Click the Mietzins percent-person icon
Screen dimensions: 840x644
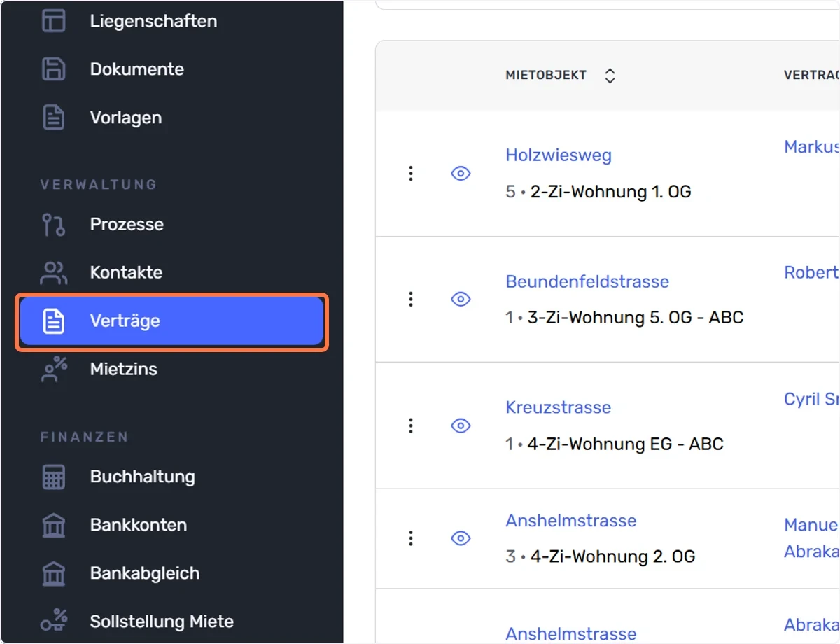click(54, 370)
